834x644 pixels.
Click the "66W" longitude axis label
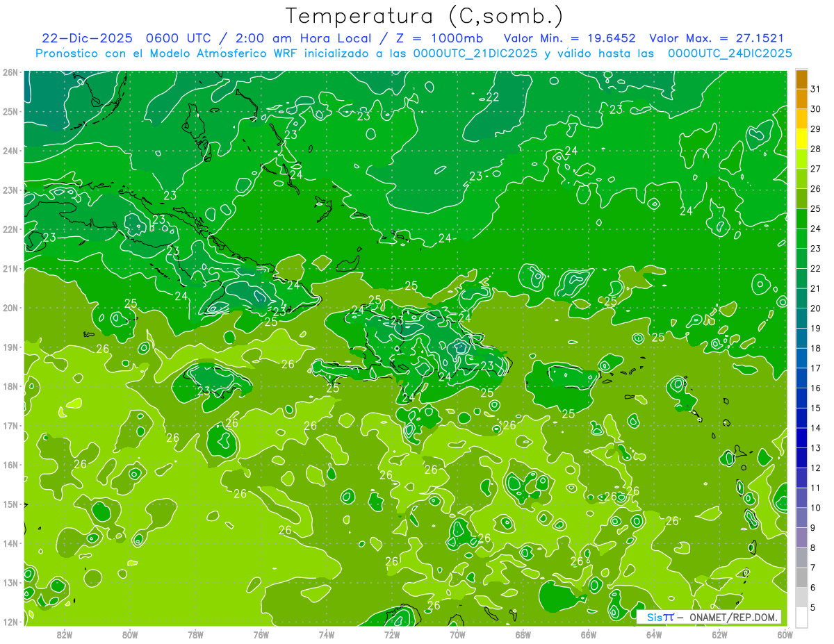(x=589, y=634)
